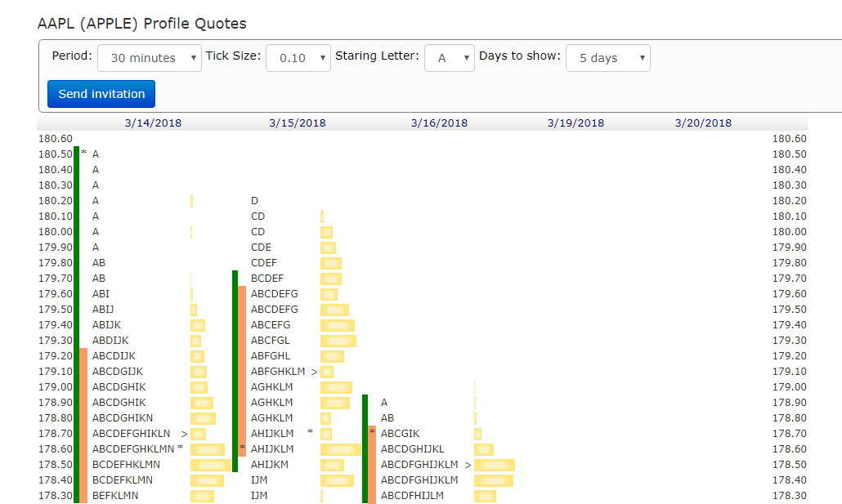The image size is (842, 504).
Task: Select the 3/20/2018 date header
Action: point(704,123)
